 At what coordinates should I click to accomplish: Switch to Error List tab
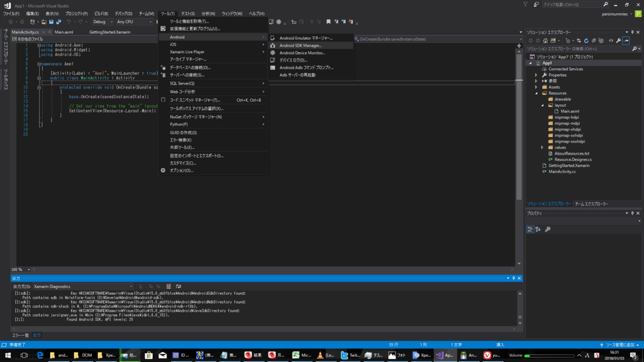pos(20,336)
